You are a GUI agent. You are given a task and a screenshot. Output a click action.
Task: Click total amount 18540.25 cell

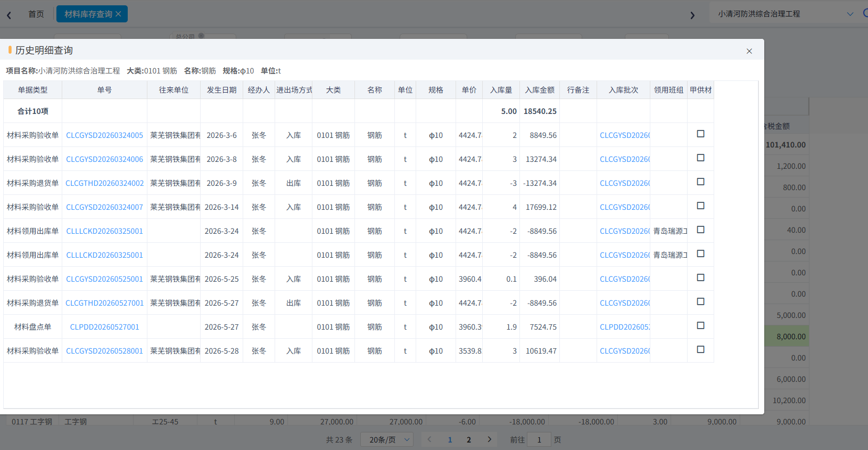[540, 111]
